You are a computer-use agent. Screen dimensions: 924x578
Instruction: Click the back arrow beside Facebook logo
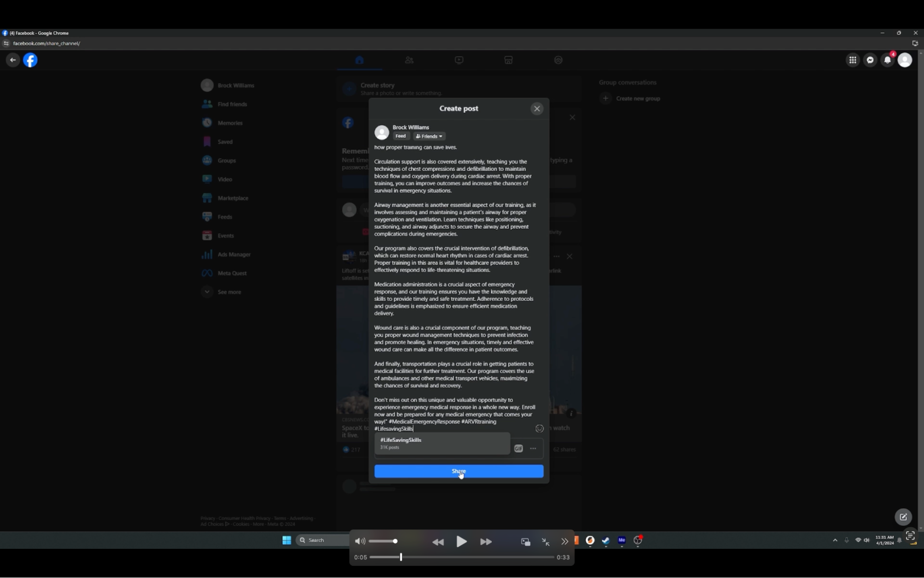[x=13, y=60]
